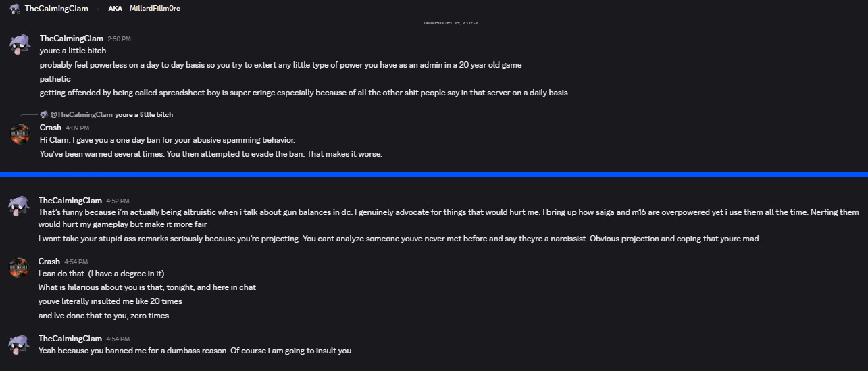The height and width of the screenshot is (371, 868).
Task: Click the 4:09 PM timestamp next to Crash
Action: 77,128
